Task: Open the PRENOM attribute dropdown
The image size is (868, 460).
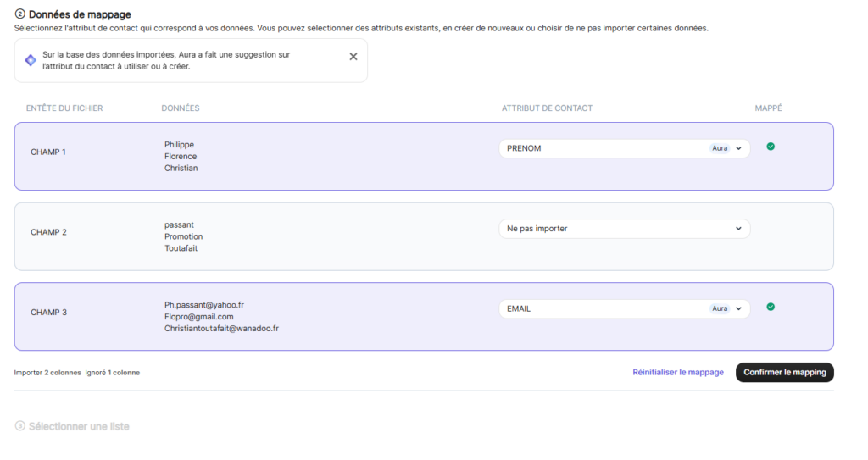Action: [x=738, y=148]
